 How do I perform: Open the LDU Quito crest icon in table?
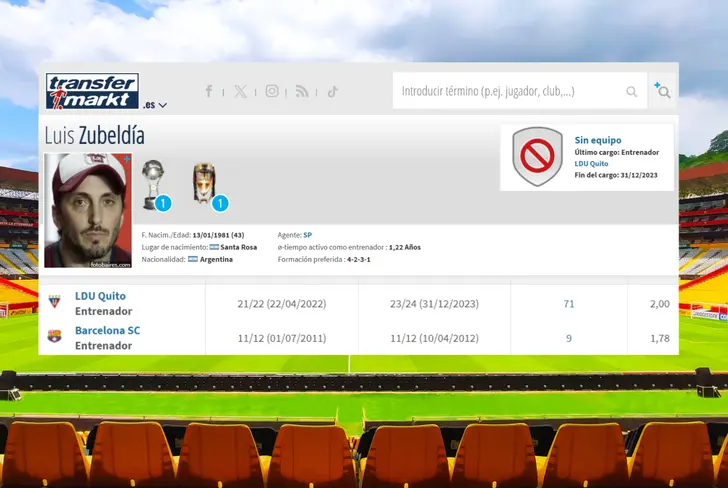coord(54,301)
